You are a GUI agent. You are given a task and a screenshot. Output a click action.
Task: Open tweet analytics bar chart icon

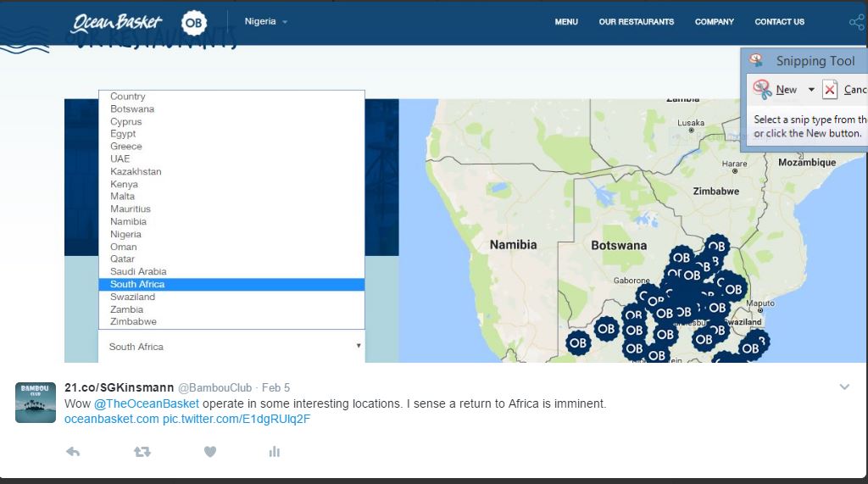pyautogui.click(x=275, y=452)
